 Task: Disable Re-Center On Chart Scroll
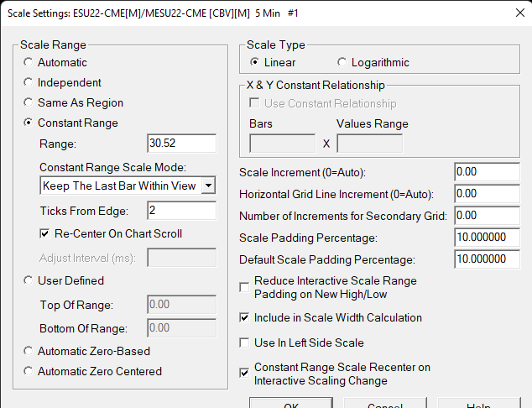click(x=45, y=233)
